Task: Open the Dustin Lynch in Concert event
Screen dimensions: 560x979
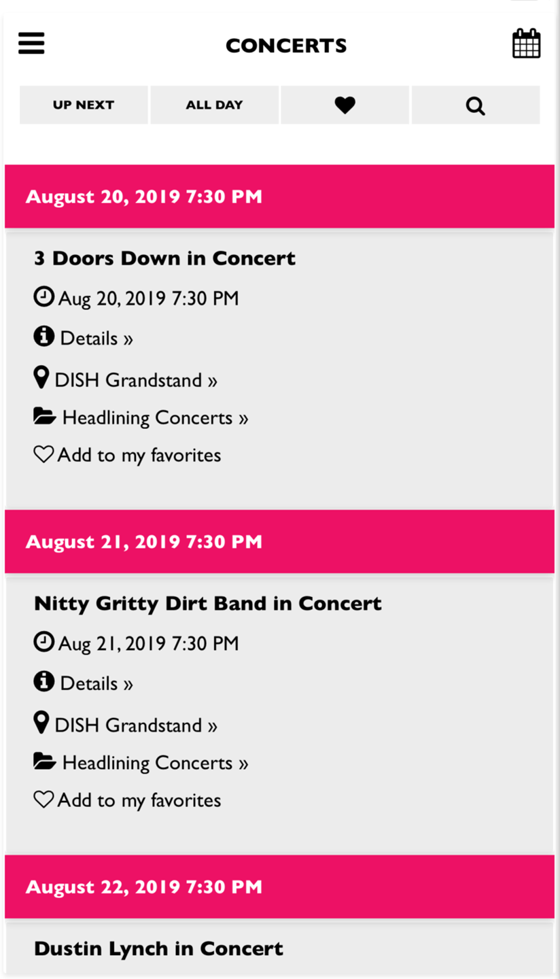Action: coord(158,948)
